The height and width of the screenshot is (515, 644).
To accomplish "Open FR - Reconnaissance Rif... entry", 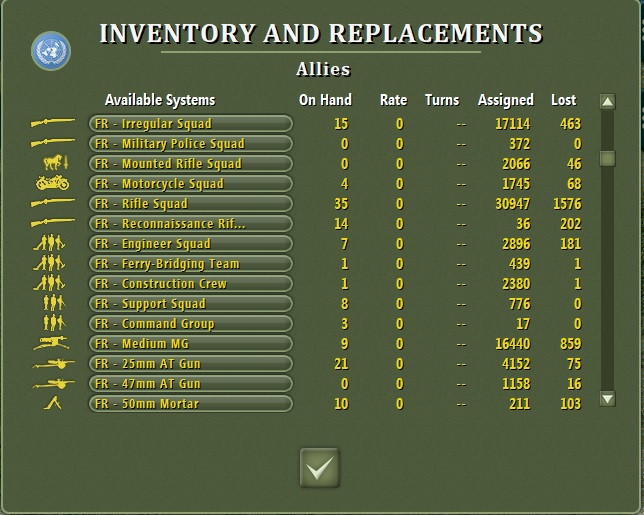I will pyautogui.click(x=191, y=223).
